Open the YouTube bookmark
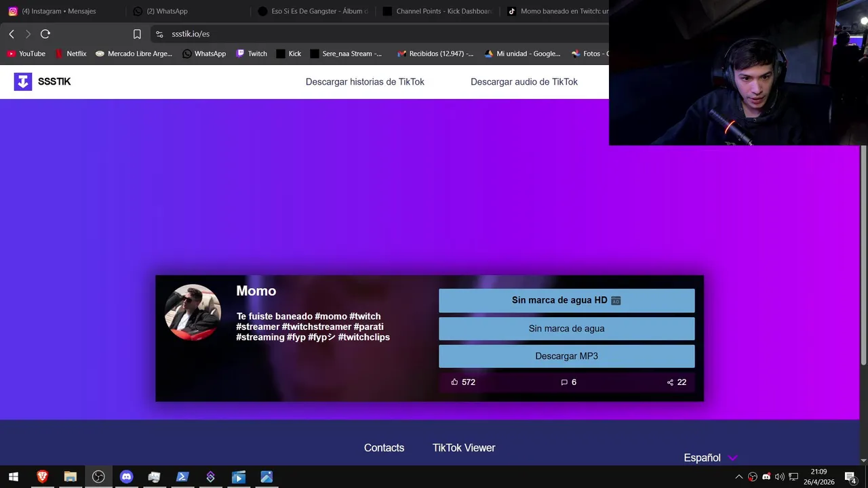This screenshot has height=488, width=868. 26,54
